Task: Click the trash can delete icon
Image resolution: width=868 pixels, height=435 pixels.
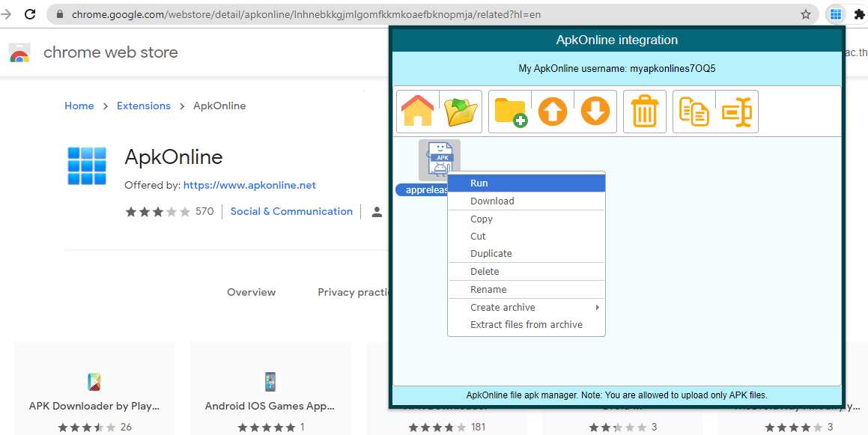Action: coord(644,112)
